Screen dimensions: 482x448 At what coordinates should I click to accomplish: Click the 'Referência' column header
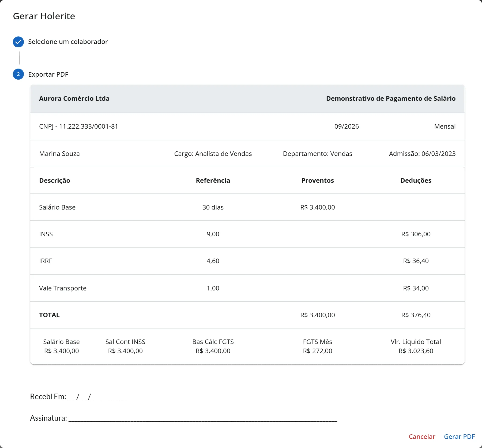coord(213,181)
